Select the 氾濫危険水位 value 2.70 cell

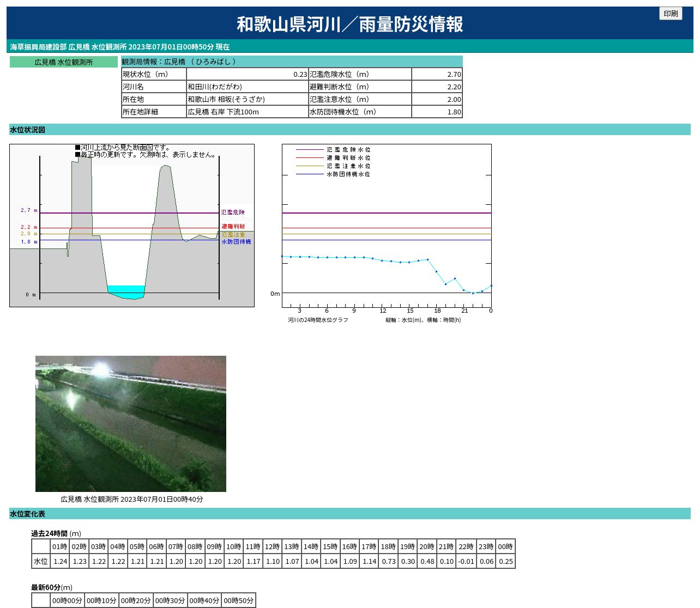437,74
